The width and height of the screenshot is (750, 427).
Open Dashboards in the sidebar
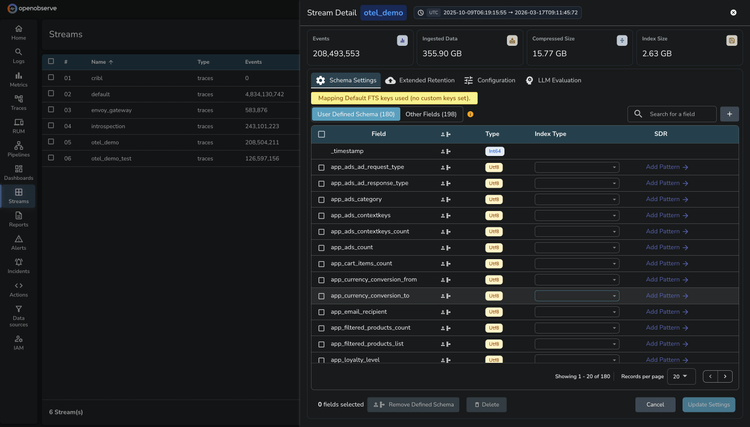pos(18,173)
